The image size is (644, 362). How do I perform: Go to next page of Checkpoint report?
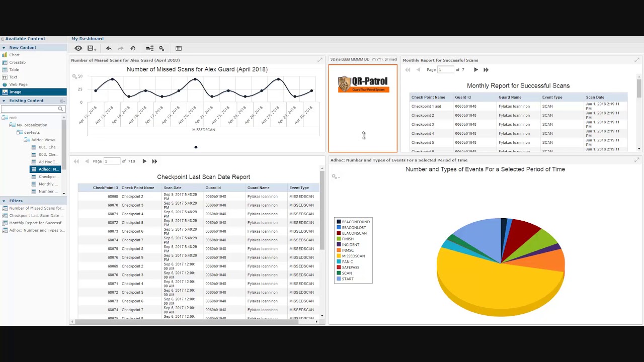(144, 161)
